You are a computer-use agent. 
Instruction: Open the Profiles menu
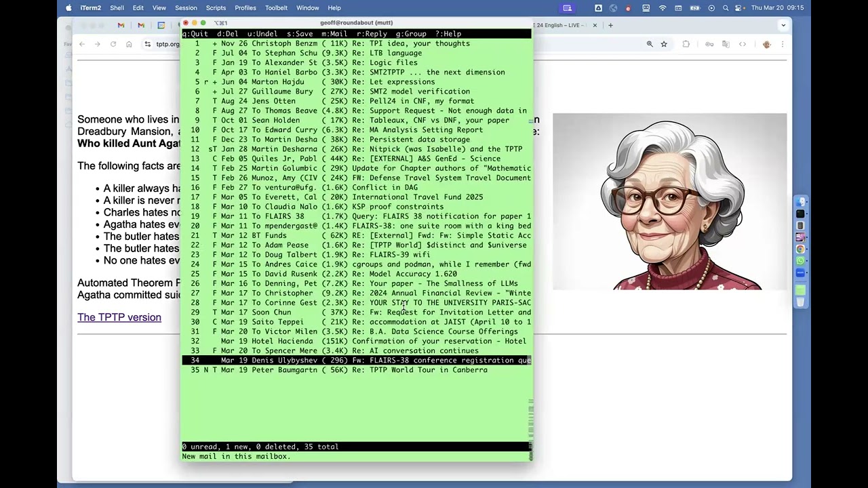(x=245, y=7)
